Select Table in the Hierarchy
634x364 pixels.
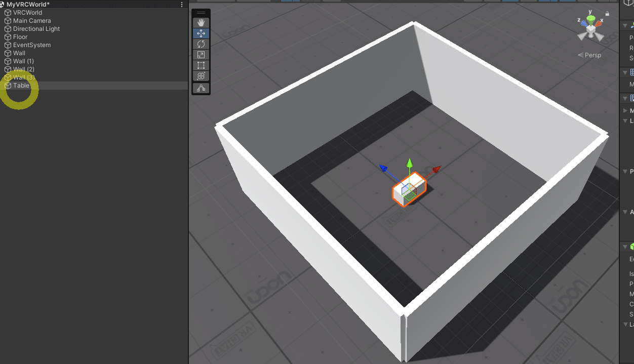[94, 86]
